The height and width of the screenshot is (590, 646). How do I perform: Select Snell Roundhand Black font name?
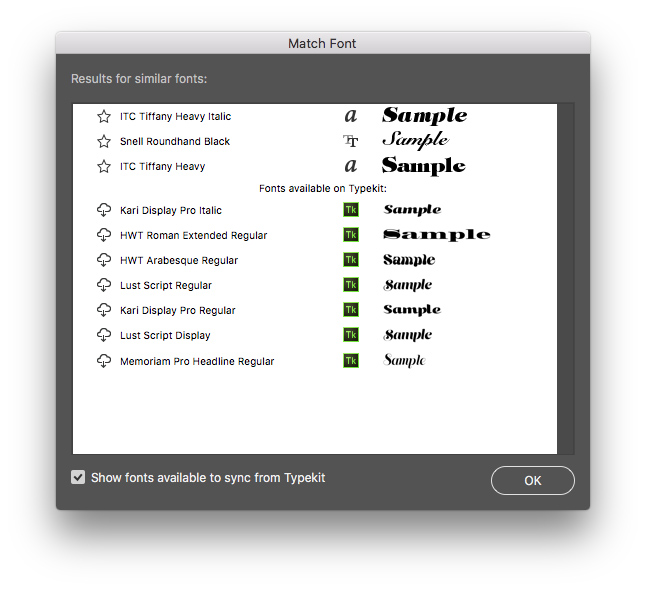[175, 141]
